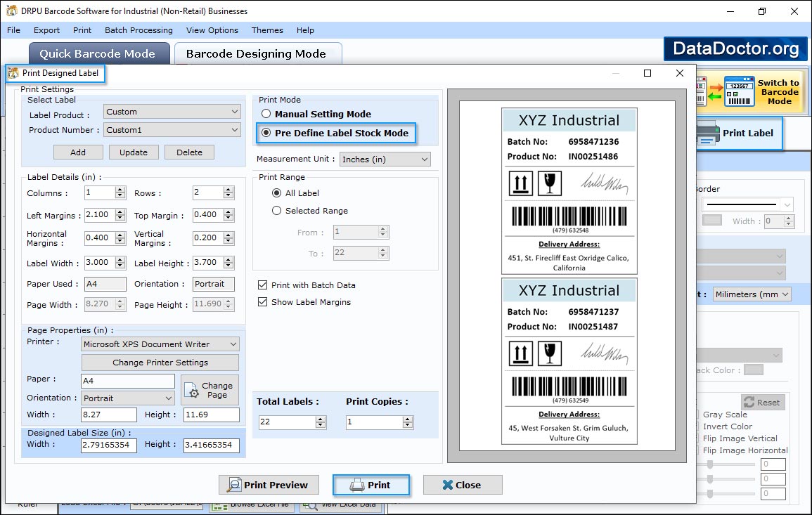812x515 pixels.
Task: Open the Milimeters unit dropdown in main window
Action: [x=752, y=294]
